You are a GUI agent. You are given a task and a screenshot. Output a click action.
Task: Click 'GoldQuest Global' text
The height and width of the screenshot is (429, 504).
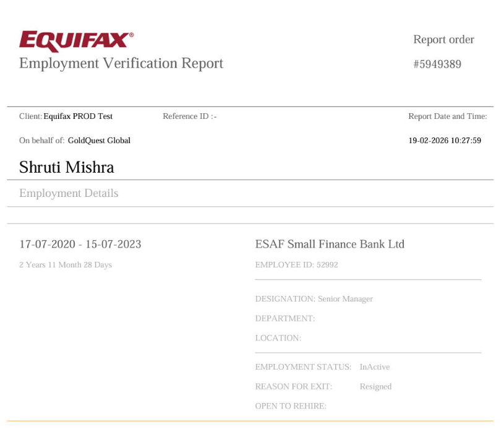pyautogui.click(x=99, y=141)
